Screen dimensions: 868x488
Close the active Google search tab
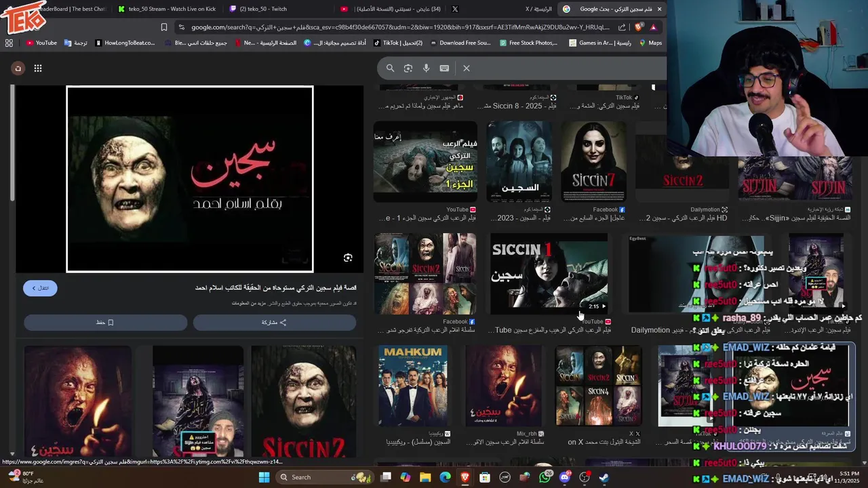tap(659, 9)
